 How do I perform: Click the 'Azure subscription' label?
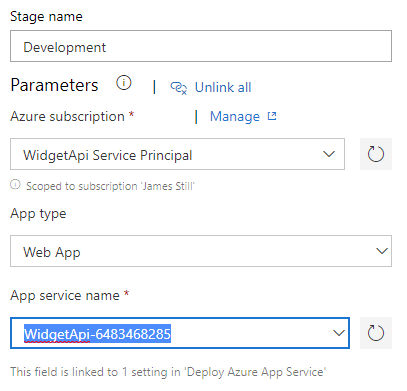click(67, 116)
